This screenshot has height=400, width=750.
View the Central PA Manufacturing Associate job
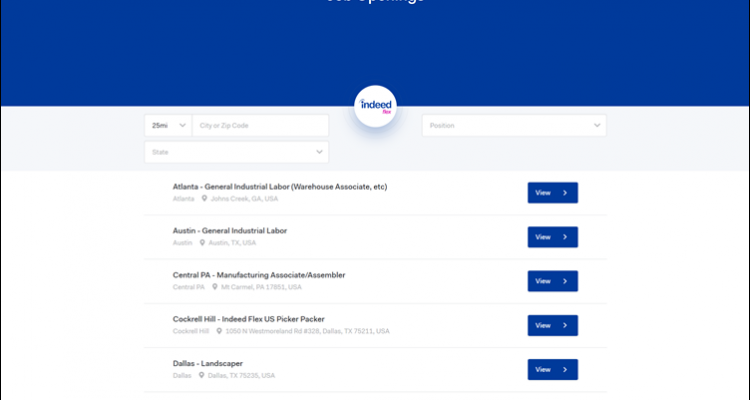(x=552, y=281)
